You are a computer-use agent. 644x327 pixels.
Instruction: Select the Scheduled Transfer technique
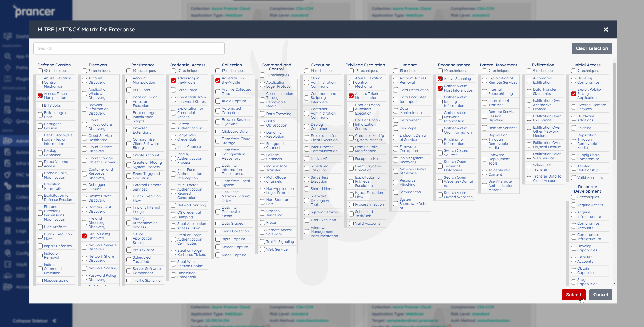pos(529,167)
